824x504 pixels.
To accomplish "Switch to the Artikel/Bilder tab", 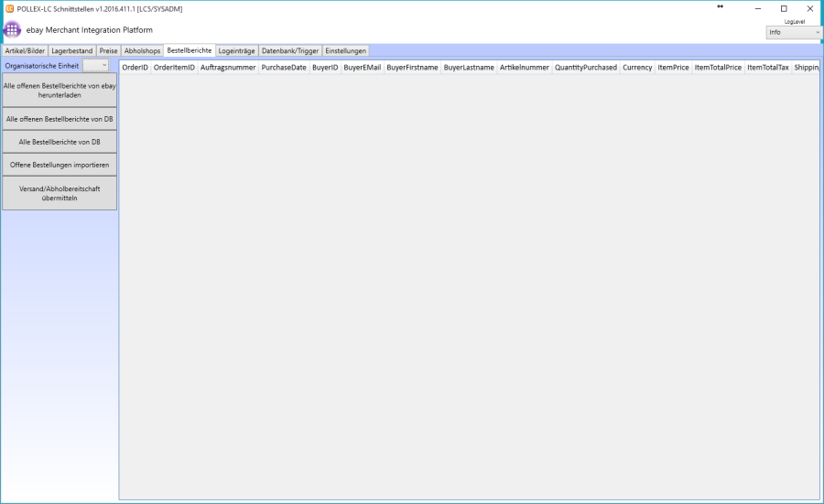I will pyautogui.click(x=25, y=51).
